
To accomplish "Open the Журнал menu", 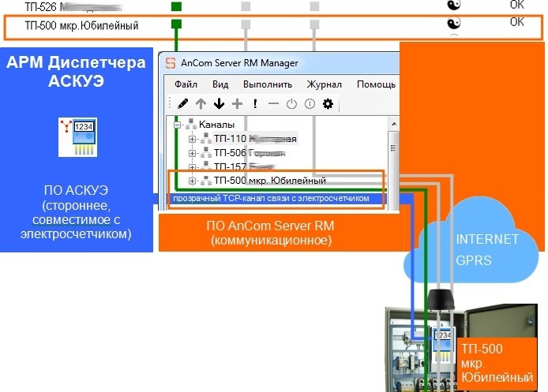I will [325, 84].
